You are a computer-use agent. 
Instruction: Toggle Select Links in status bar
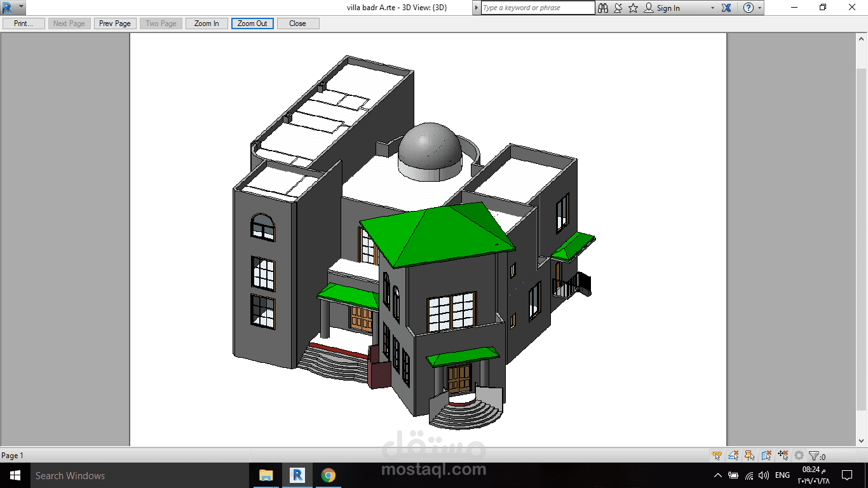717,456
